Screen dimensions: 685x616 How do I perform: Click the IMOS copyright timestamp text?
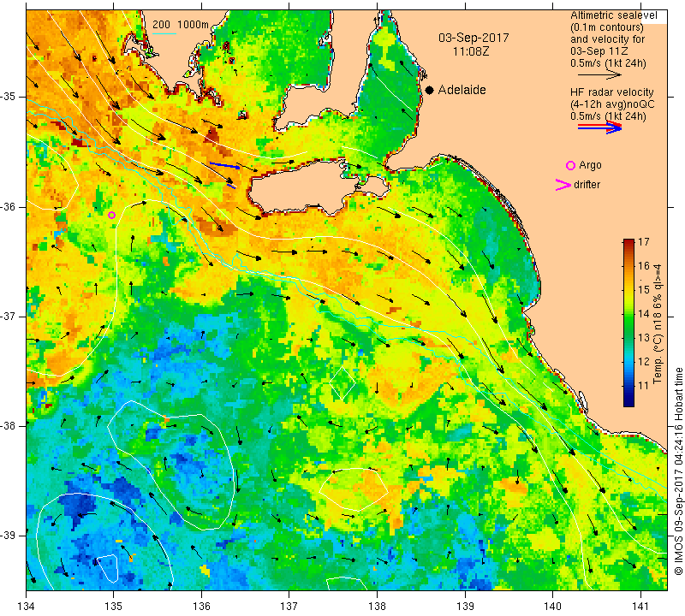[x=678, y=471]
